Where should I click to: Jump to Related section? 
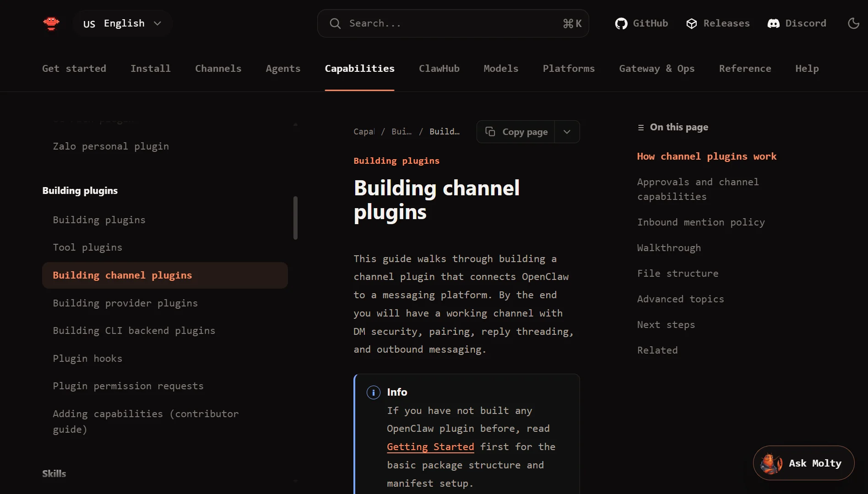(657, 350)
